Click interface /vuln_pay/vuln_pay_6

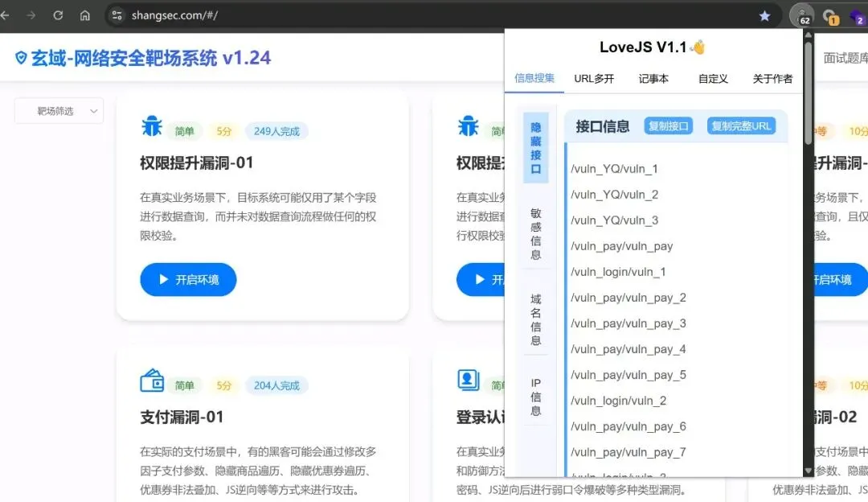point(628,426)
